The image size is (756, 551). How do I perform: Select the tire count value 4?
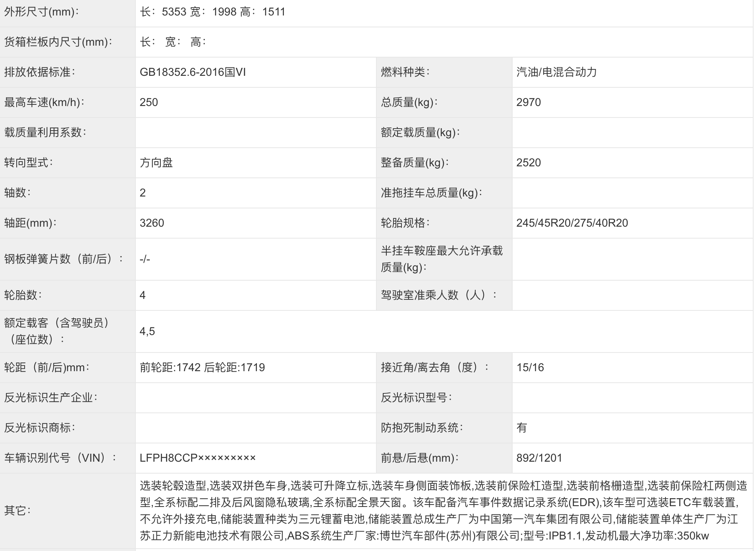pos(143,295)
